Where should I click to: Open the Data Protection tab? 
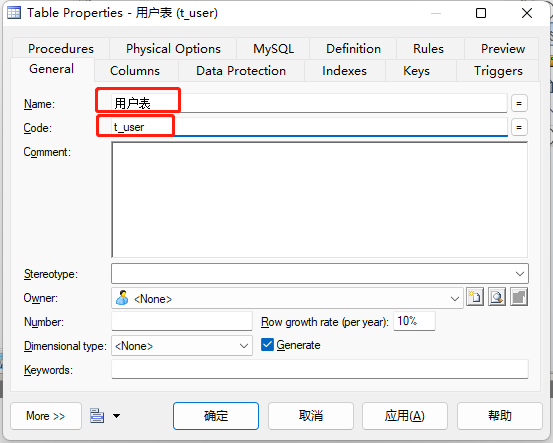pyautogui.click(x=241, y=71)
